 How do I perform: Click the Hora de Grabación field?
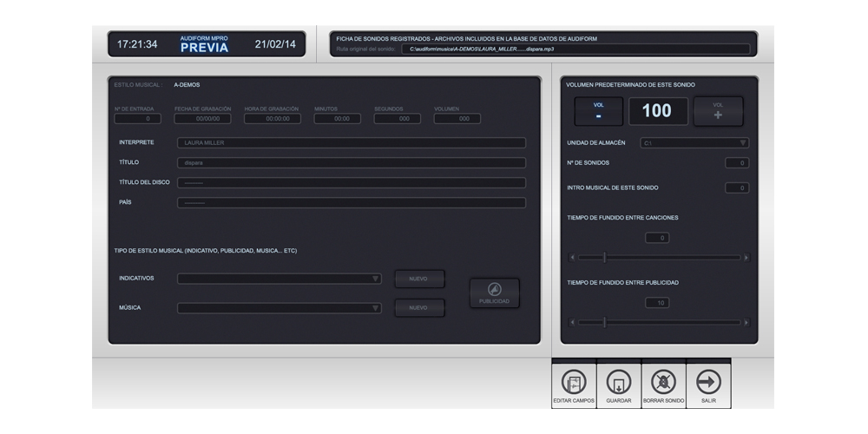tap(273, 118)
